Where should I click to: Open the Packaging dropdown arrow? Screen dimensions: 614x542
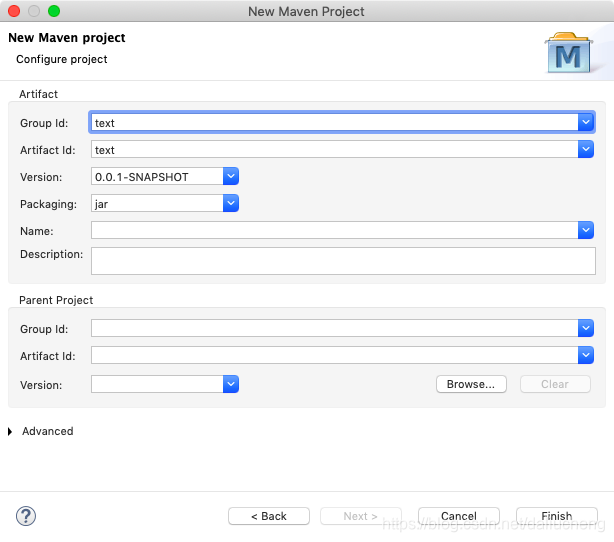pos(231,203)
